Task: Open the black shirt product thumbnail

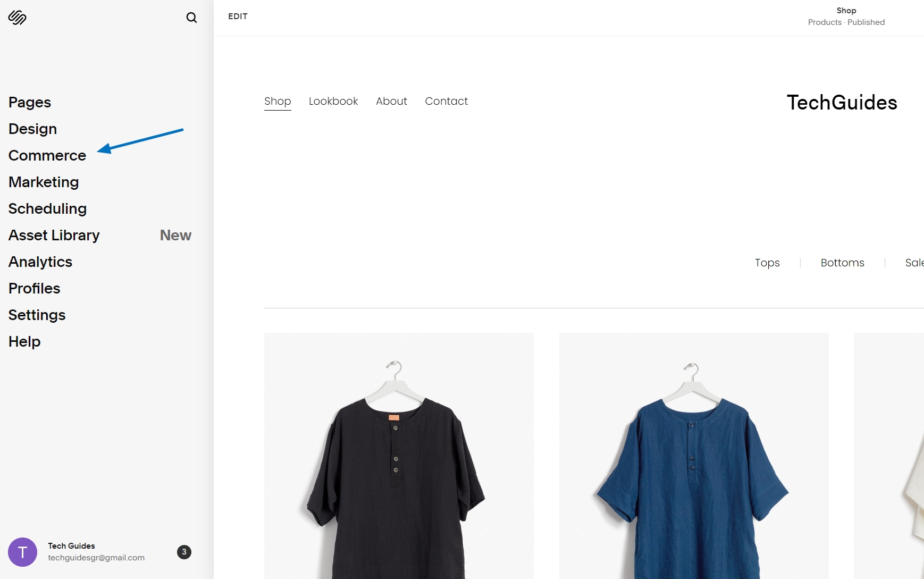Action: point(399,457)
